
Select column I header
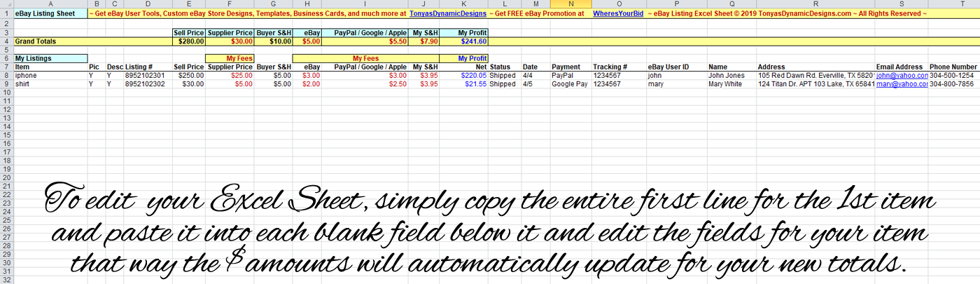[x=365, y=4]
